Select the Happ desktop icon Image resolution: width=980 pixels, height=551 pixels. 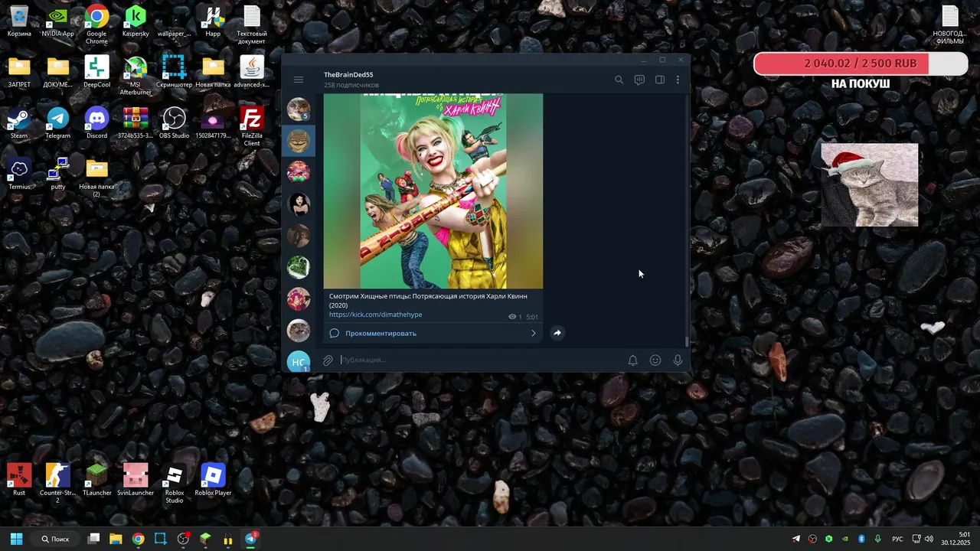point(213,21)
